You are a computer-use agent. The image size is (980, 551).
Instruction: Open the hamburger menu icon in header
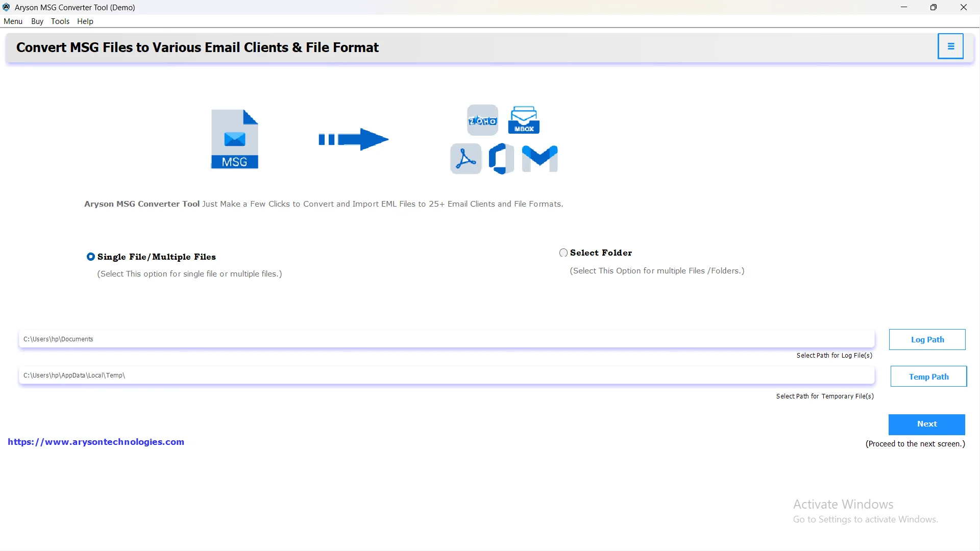point(950,46)
